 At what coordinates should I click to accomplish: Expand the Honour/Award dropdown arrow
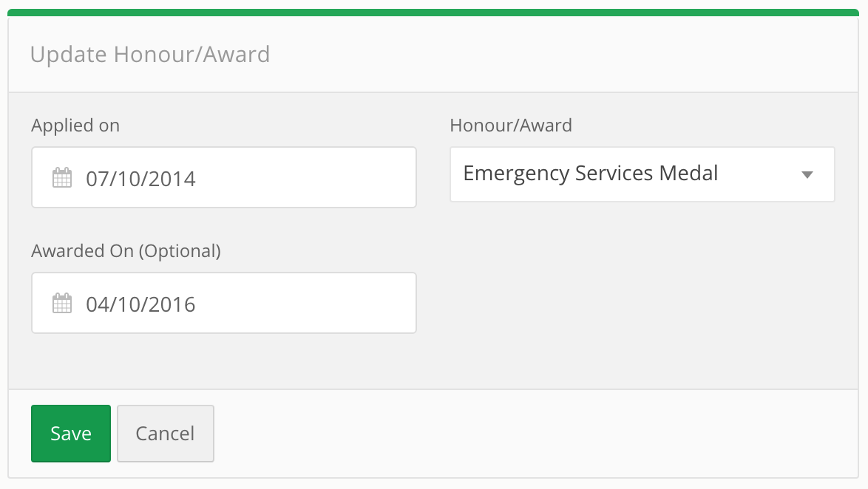pyautogui.click(x=807, y=175)
